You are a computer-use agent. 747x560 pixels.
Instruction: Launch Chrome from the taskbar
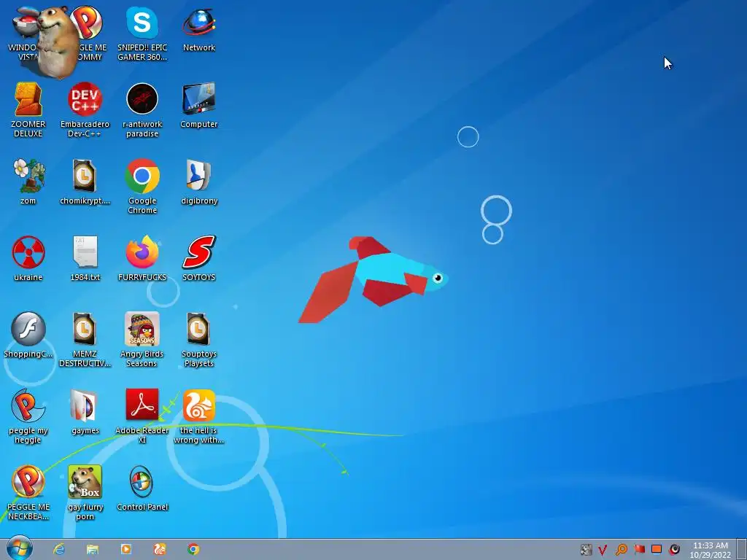coord(193,549)
